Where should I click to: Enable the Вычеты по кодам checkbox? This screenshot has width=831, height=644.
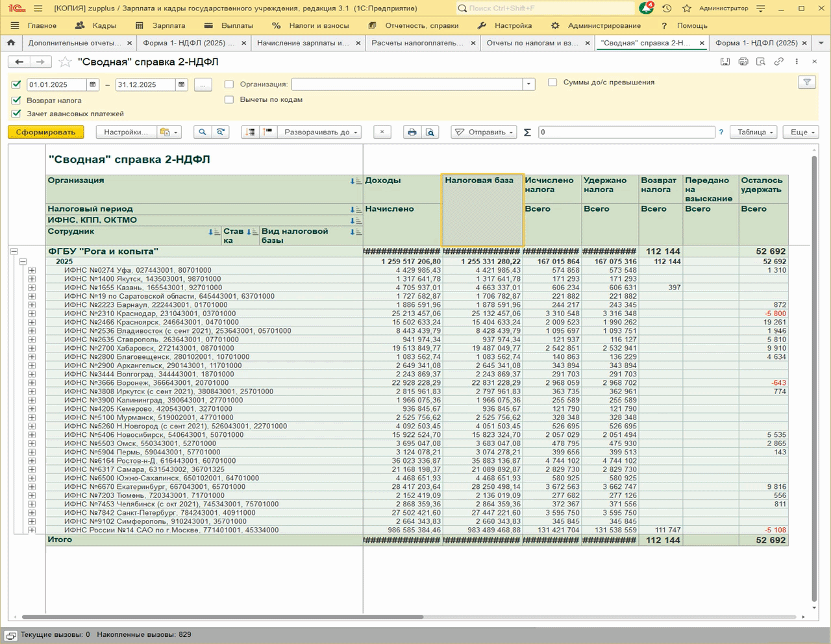[x=229, y=100]
